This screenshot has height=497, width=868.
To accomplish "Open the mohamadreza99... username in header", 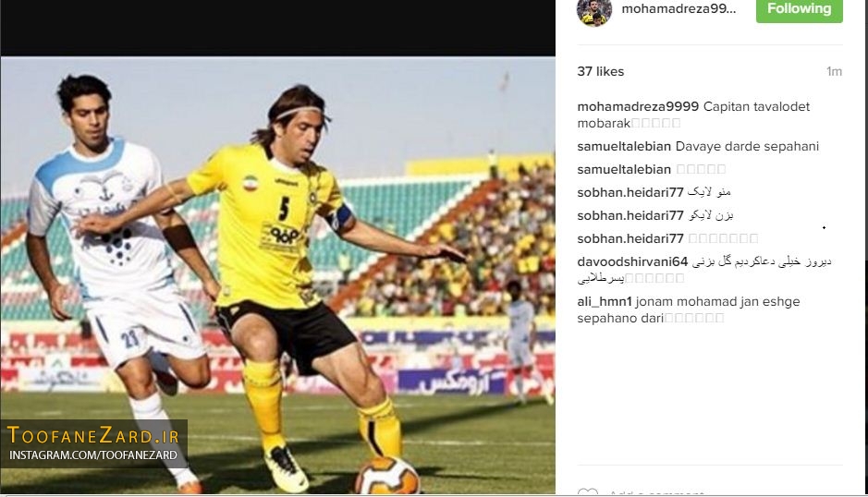I will click(679, 9).
